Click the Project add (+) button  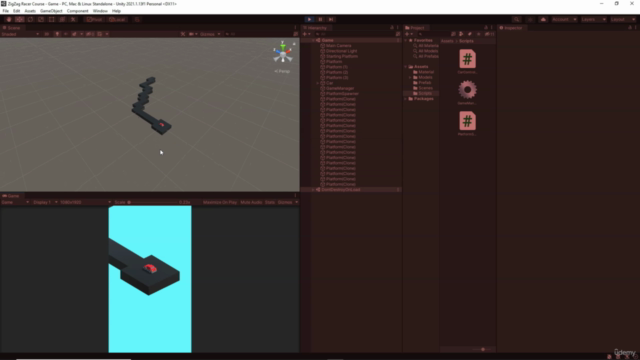(x=408, y=34)
